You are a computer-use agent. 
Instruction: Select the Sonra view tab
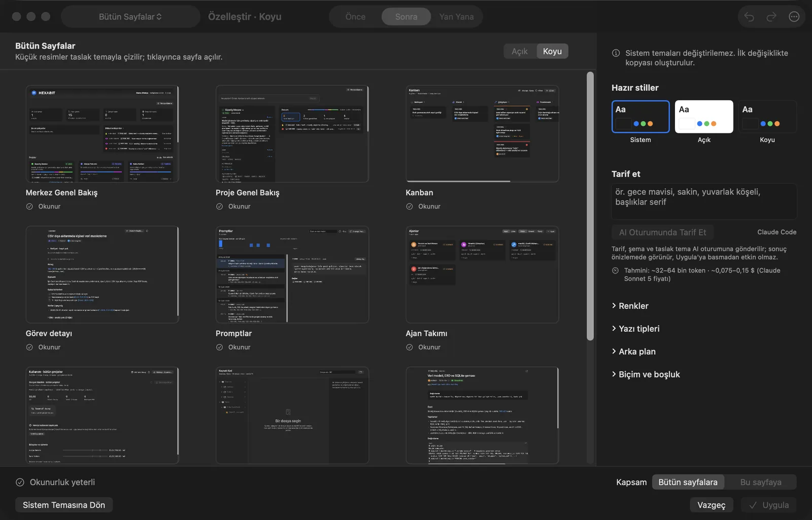pos(406,17)
